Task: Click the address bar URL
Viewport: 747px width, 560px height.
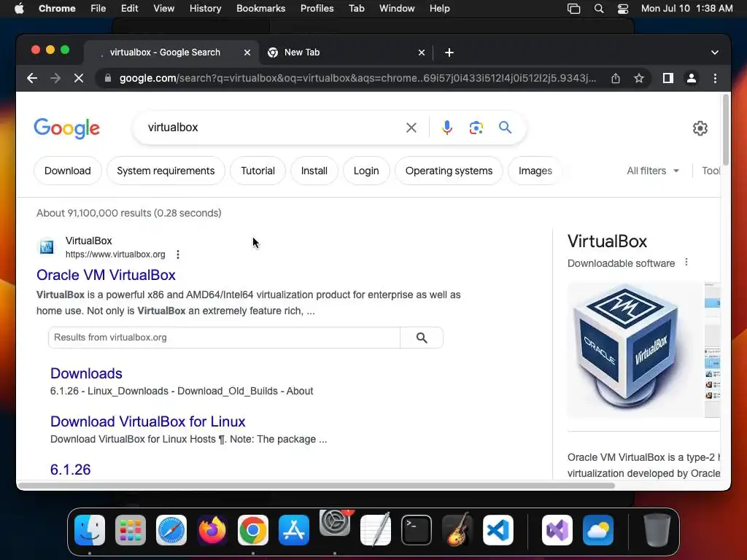Action: (357, 78)
